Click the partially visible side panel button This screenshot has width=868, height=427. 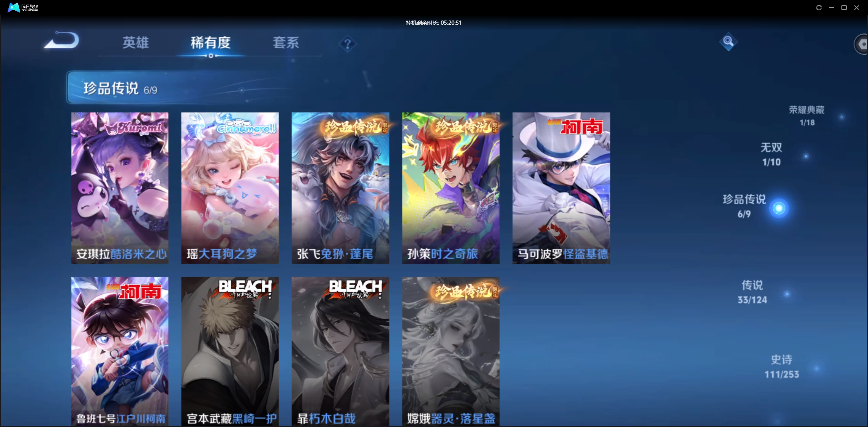[861, 44]
